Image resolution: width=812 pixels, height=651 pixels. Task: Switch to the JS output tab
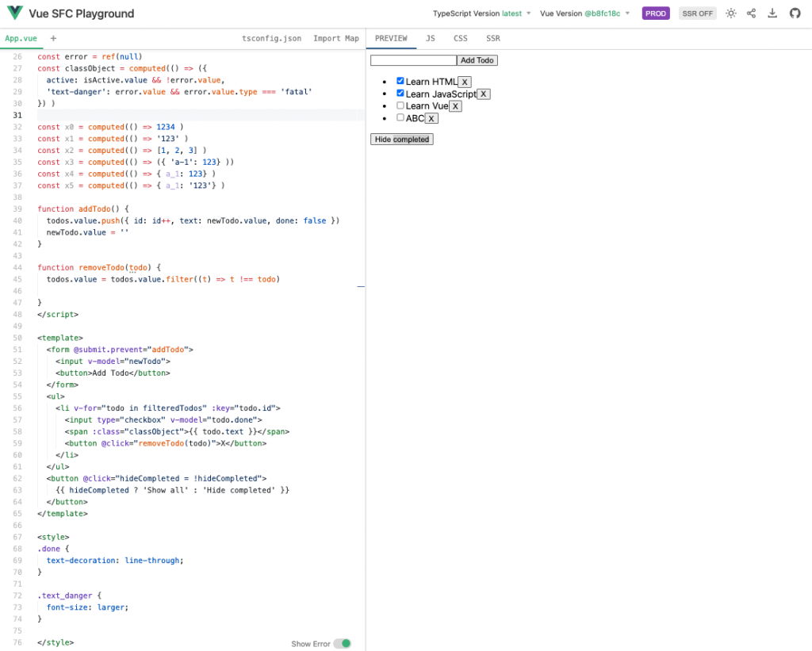[x=431, y=38]
